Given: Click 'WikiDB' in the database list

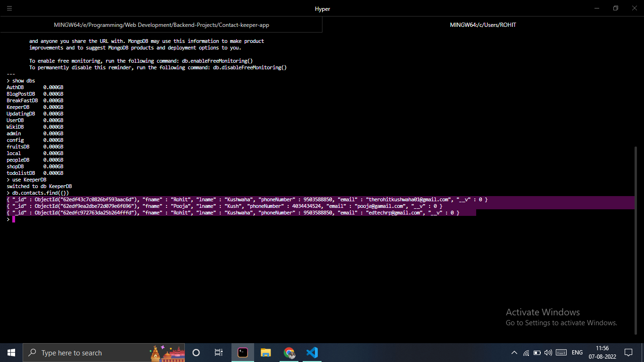Looking at the screenshot, I should click(x=15, y=127).
